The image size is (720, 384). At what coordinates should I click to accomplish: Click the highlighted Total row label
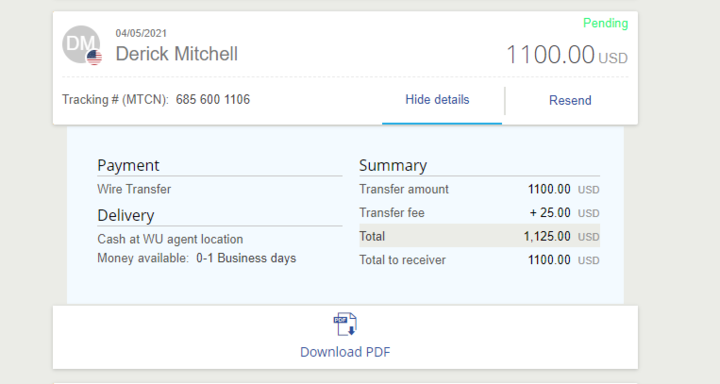(x=372, y=236)
